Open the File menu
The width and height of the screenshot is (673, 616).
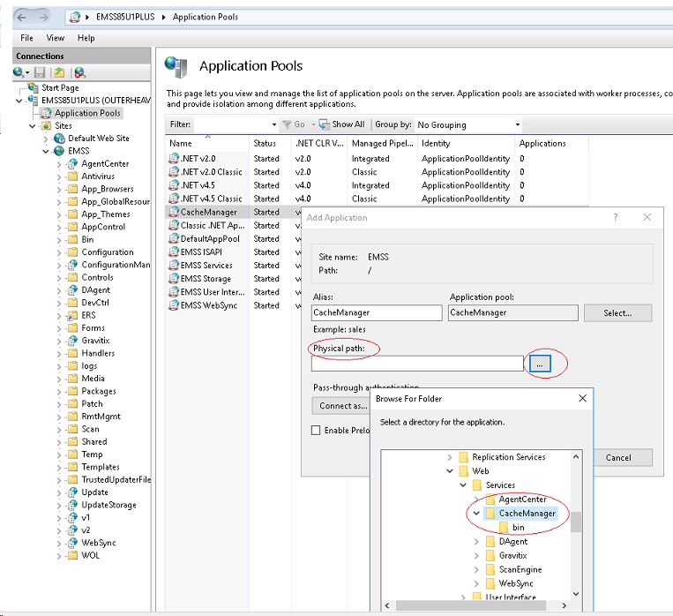point(26,38)
